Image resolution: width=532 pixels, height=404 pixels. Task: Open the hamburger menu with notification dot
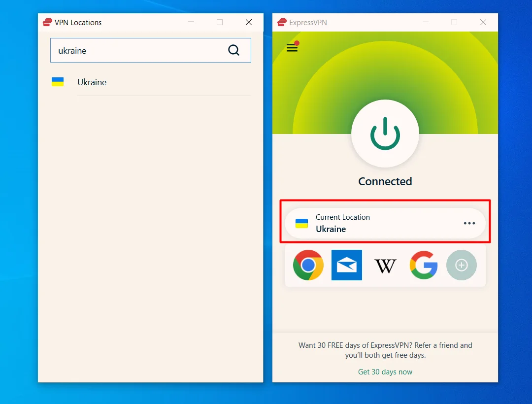tap(292, 48)
